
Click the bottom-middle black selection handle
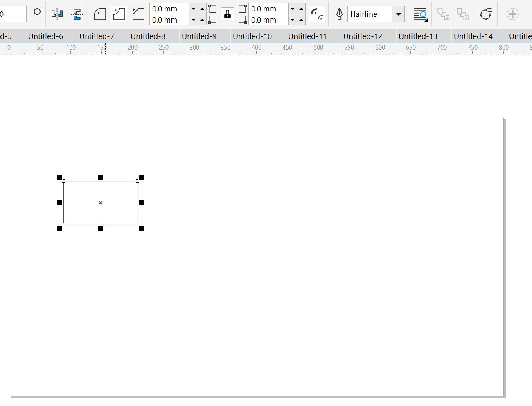pos(101,228)
